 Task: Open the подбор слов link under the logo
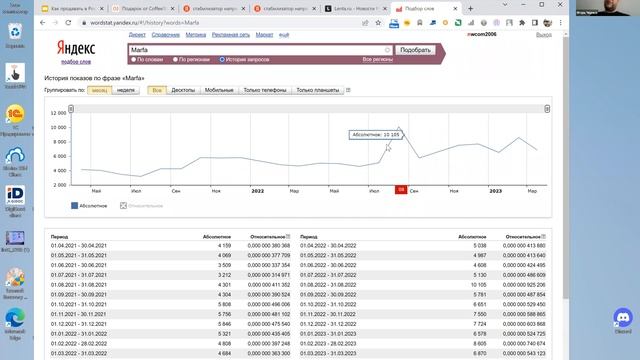(x=76, y=62)
